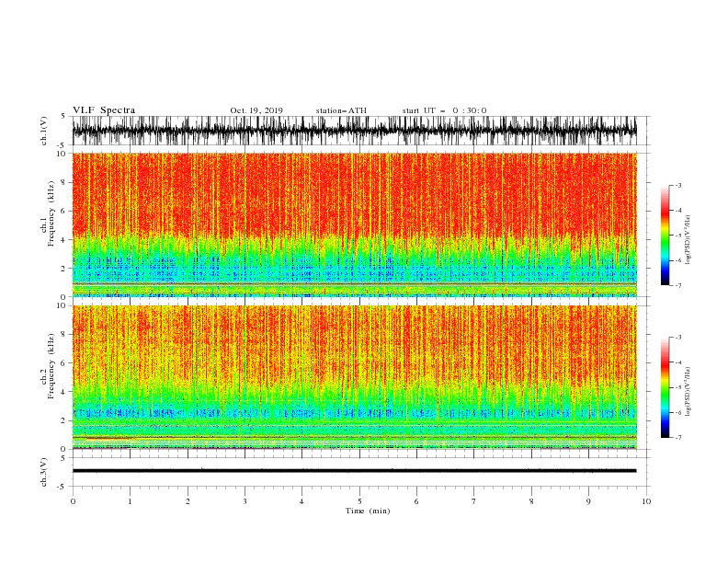
Task: Click the lower log(PSD)(V²/Hz) colorbar title
Action: [x=688, y=392]
